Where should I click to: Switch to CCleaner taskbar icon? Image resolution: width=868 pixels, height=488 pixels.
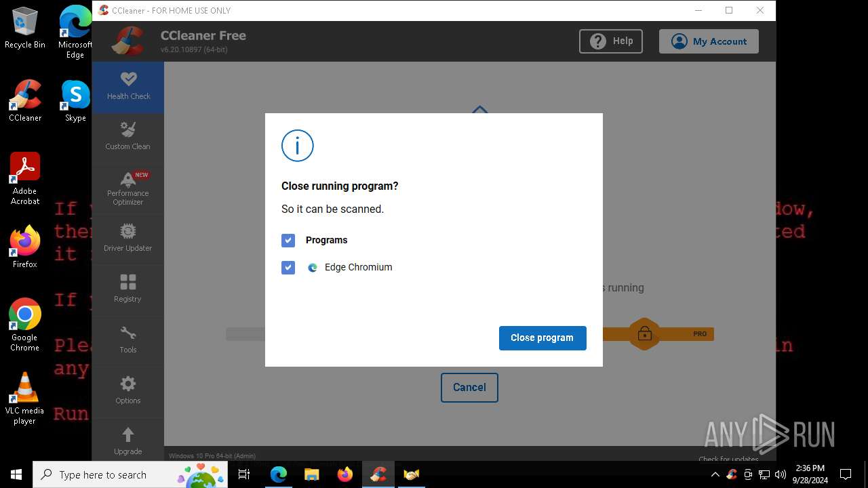(378, 474)
